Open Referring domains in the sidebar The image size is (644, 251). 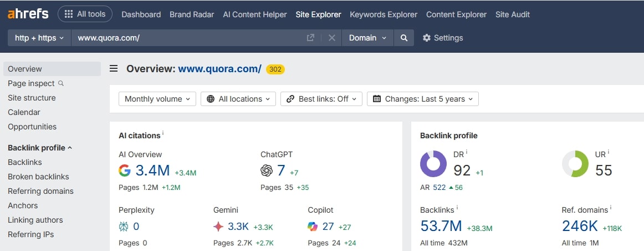pyautogui.click(x=40, y=191)
